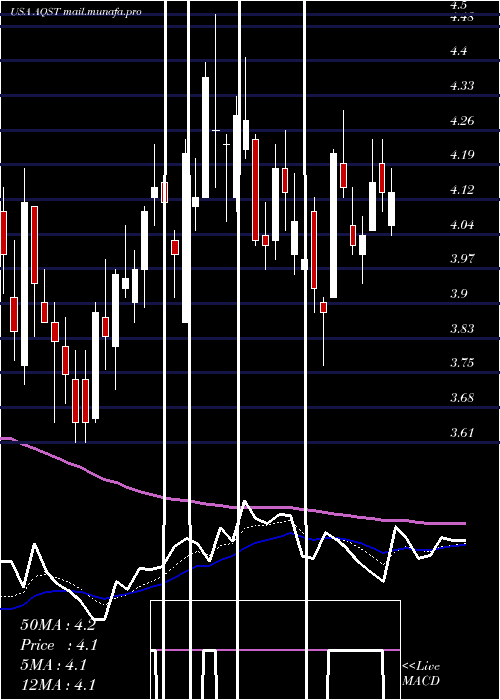The height and width of the screenshot is (700, 500).
Task: Click the 4.04 price axis label
Action: (462, 225)
